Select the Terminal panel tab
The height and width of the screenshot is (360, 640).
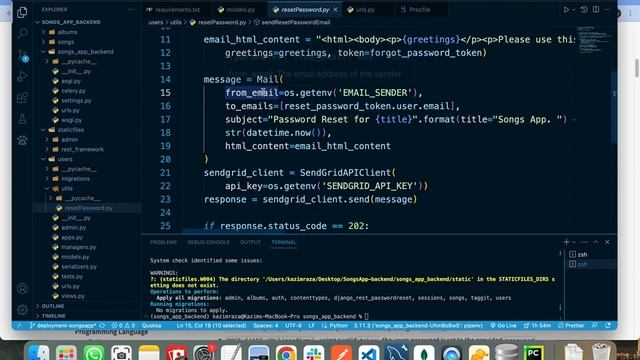[284, 242]
